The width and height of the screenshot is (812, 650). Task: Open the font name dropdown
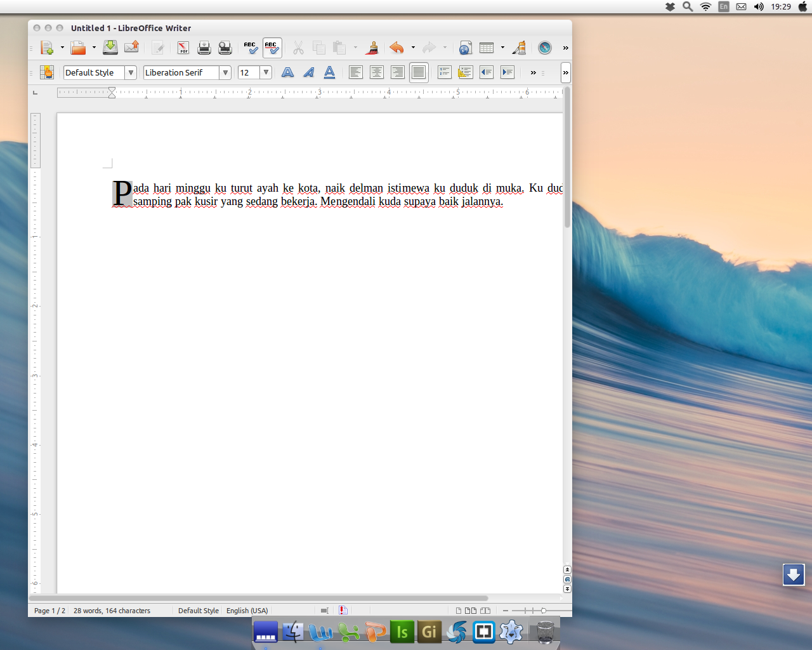pyautogui.click(x=226, y=72)
